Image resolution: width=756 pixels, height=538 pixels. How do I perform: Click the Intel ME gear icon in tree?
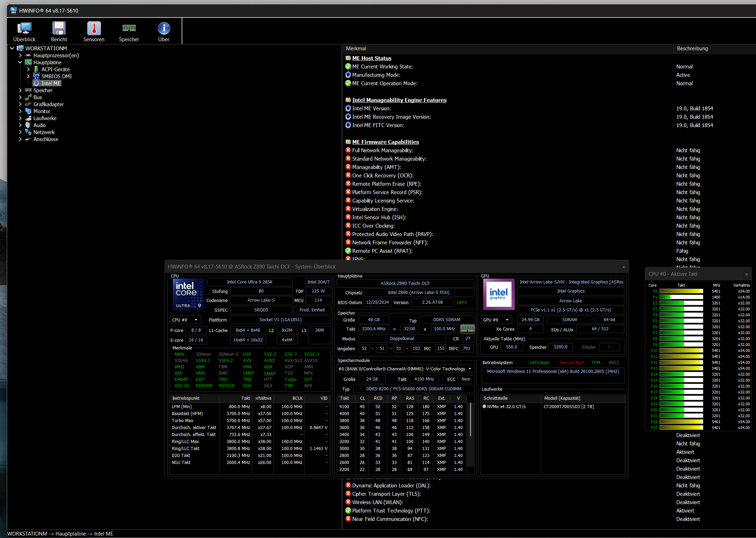[36, 83]
